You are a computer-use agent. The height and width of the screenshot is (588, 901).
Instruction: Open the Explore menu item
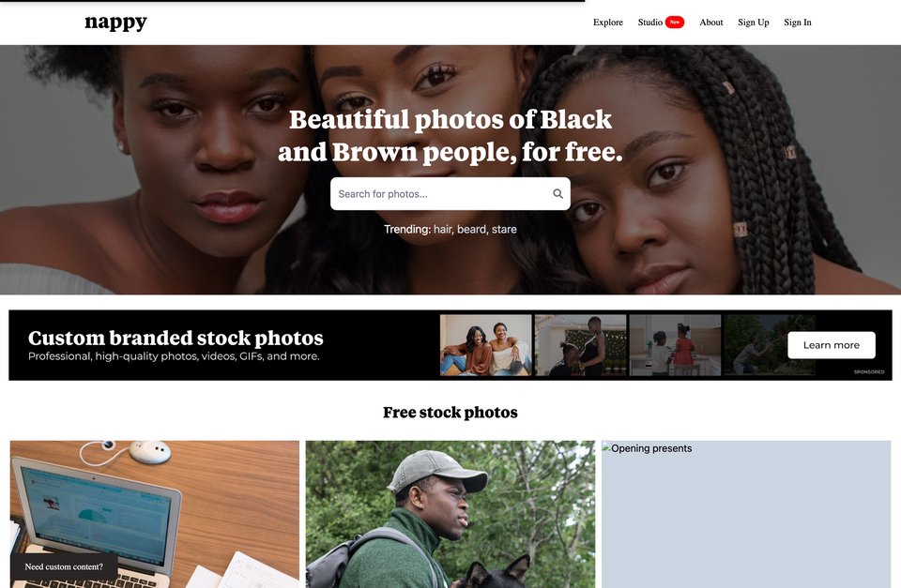point(608,23)
